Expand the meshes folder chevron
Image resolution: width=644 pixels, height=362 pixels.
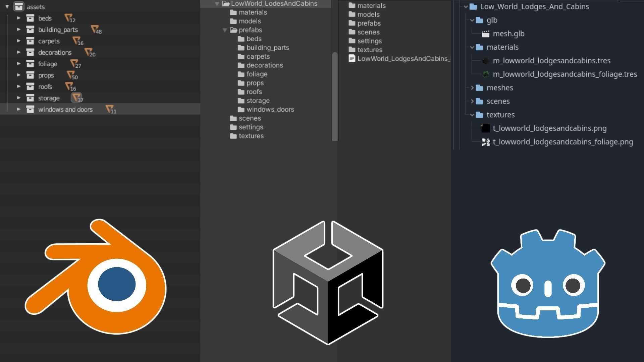[472, 87]
